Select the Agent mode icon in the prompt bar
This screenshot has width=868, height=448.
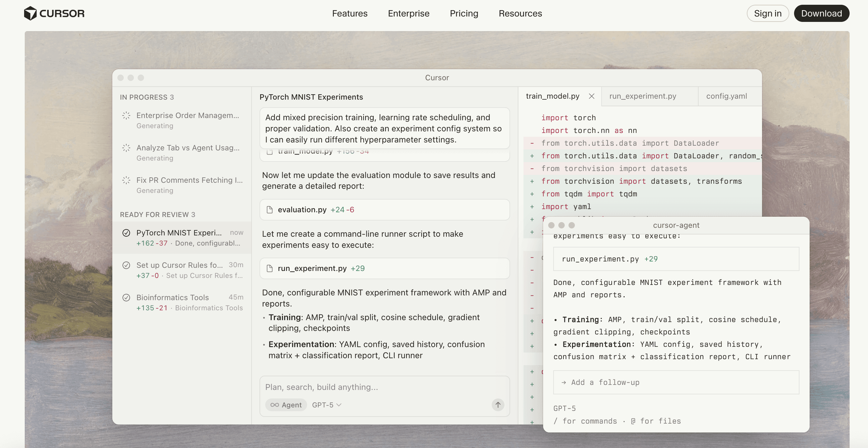click(275, 405)
